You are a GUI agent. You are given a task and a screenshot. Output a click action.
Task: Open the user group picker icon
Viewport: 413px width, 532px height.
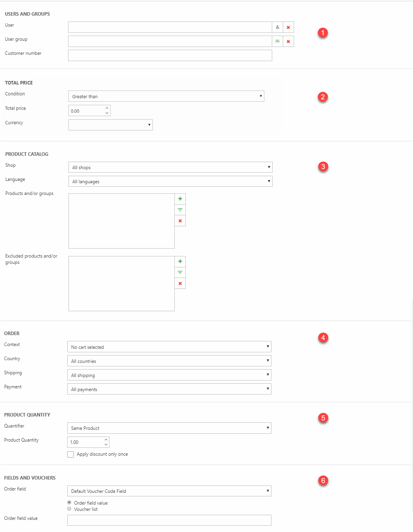point(277,41)
